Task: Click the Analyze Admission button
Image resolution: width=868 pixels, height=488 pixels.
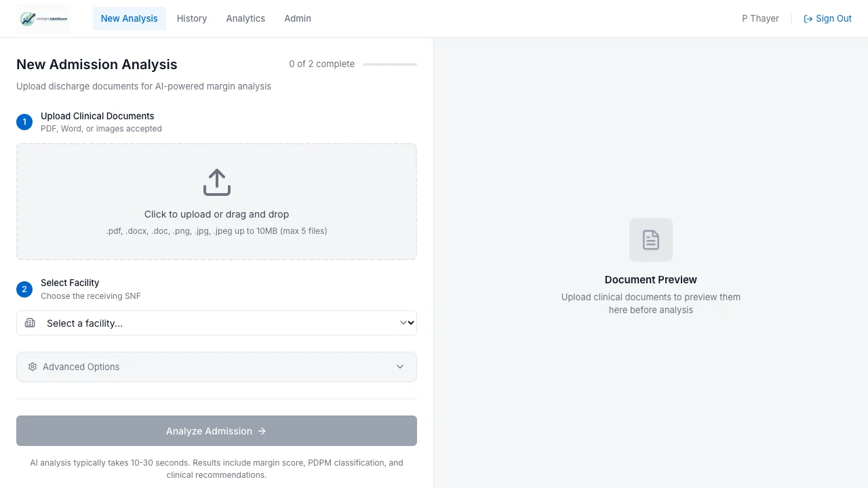Action: 216,431
